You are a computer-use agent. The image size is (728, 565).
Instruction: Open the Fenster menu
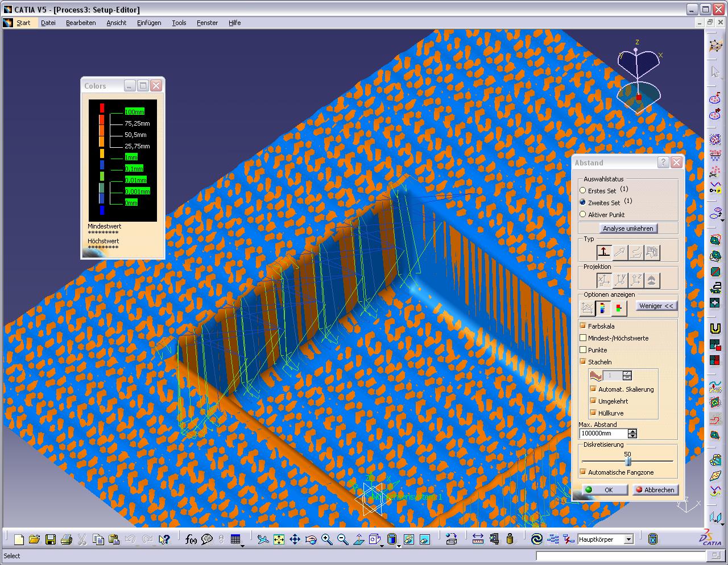208,23
